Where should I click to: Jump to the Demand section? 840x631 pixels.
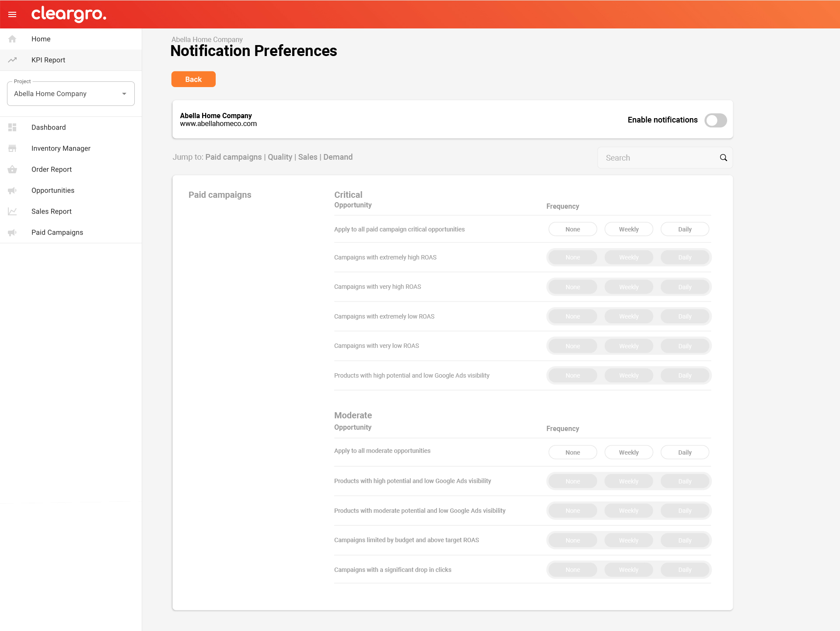click(338, 157)
